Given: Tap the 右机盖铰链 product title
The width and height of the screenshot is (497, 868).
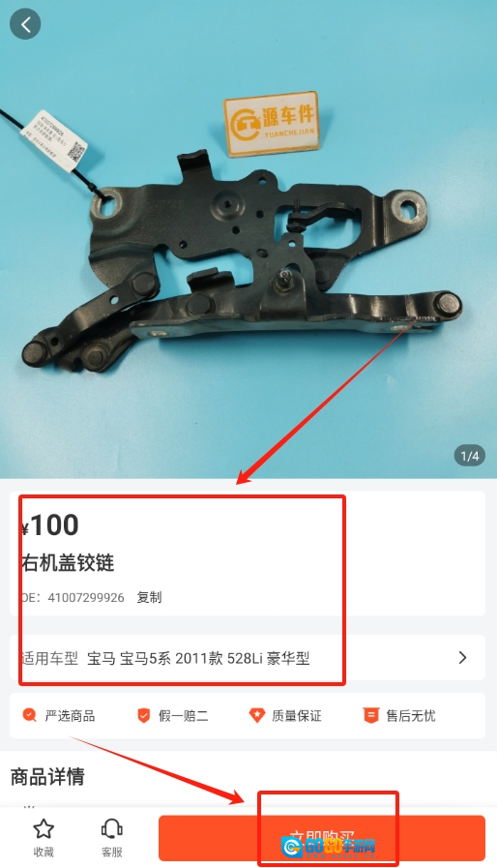Looking at the screenshot, I should coord(68,562).
